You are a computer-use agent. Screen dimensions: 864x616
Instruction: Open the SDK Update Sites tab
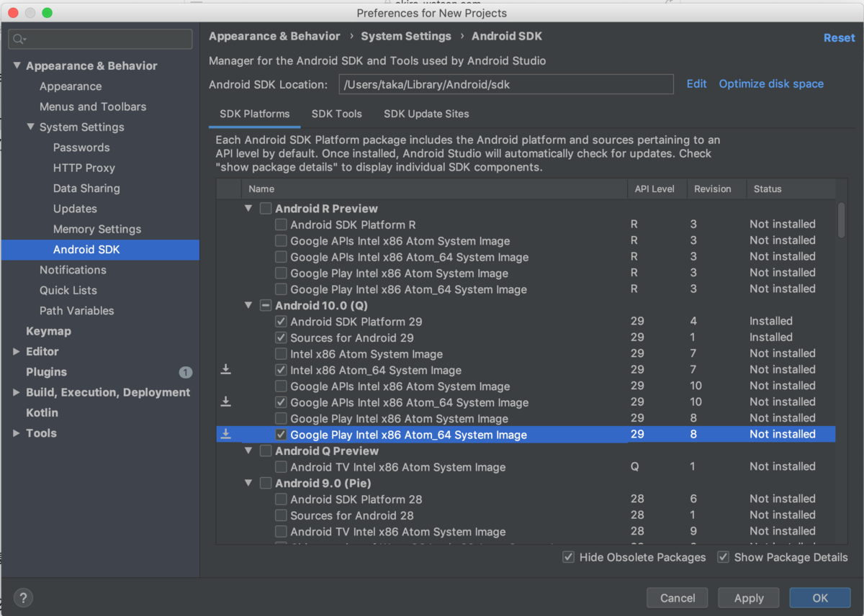426,114
